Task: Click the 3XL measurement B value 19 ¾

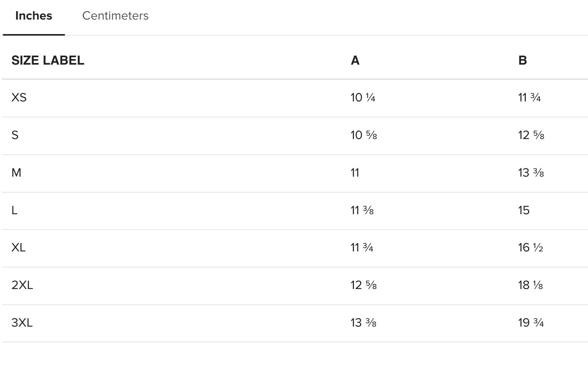Action: [531, 323]
